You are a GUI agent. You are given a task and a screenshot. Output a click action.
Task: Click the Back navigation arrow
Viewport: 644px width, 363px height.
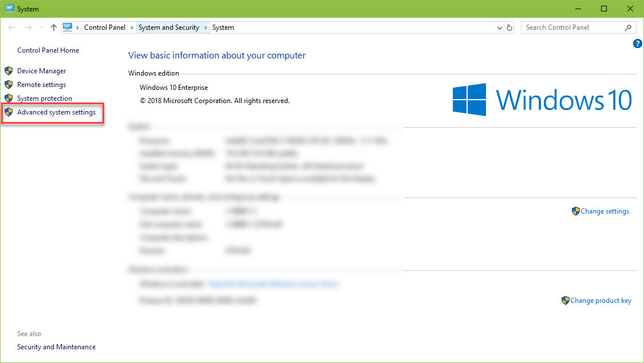pos(12,27)
